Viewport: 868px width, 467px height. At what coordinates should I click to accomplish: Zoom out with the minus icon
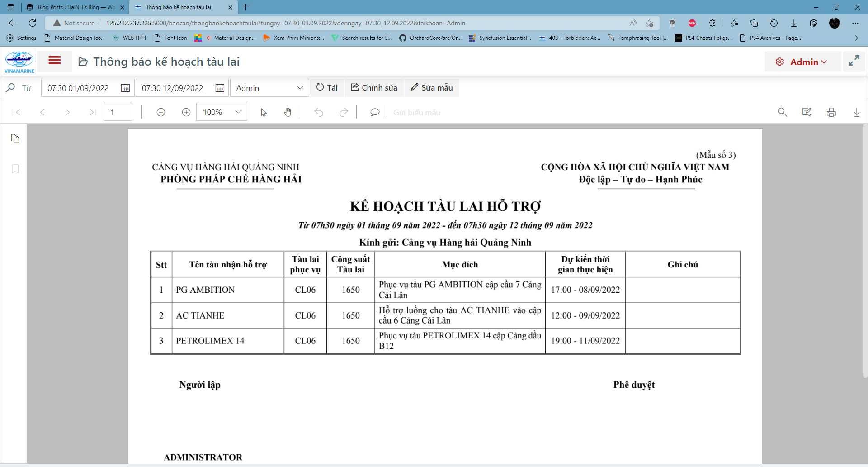[x=160, y=112]
